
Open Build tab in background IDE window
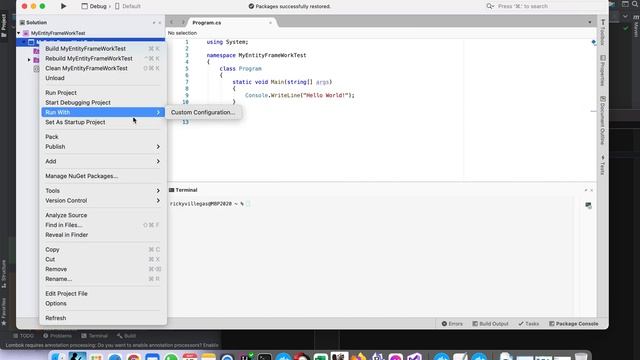click(127, 336)
